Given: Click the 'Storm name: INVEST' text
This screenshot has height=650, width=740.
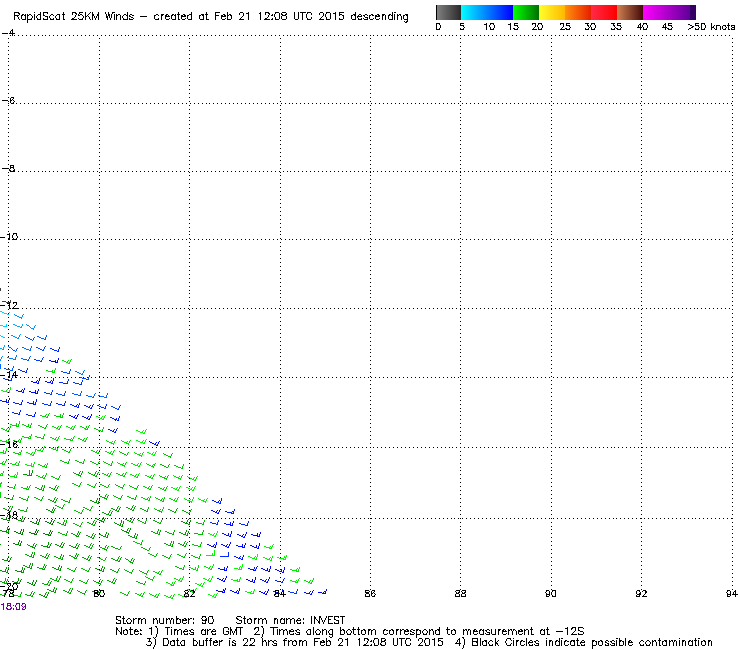Looking at the screenshot, I should (290, 620).
